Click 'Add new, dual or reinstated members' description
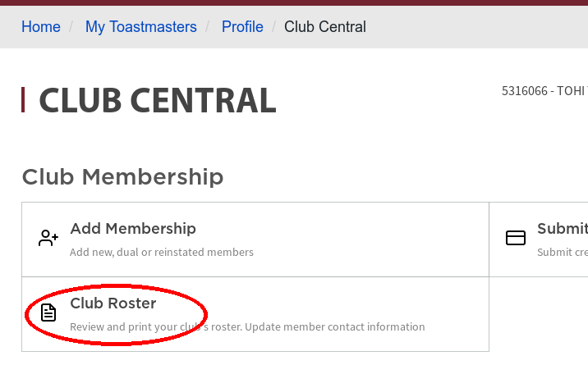 point(162,252)
